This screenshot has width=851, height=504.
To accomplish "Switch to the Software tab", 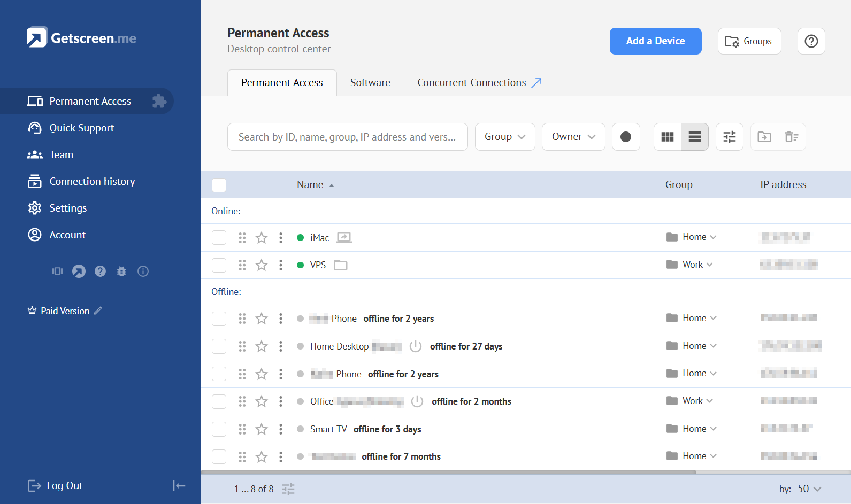I will click(x=370, y=83).
